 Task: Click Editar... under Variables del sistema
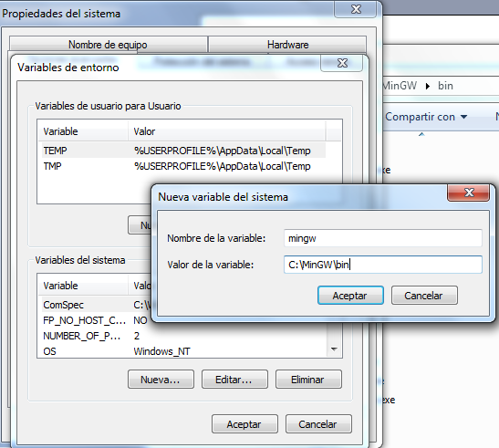point(234,380)
